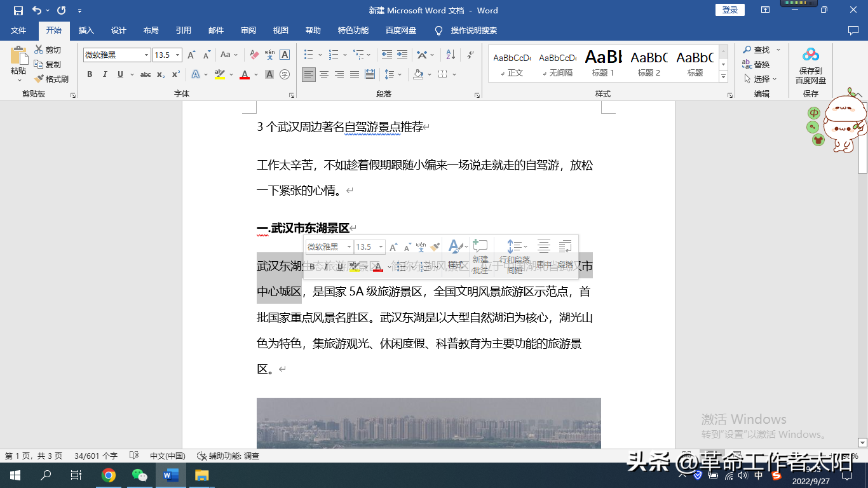868x488 pixels.
Task: Click the Paste (粘贴) clipboard icon
Action: [x=18, y=55]
